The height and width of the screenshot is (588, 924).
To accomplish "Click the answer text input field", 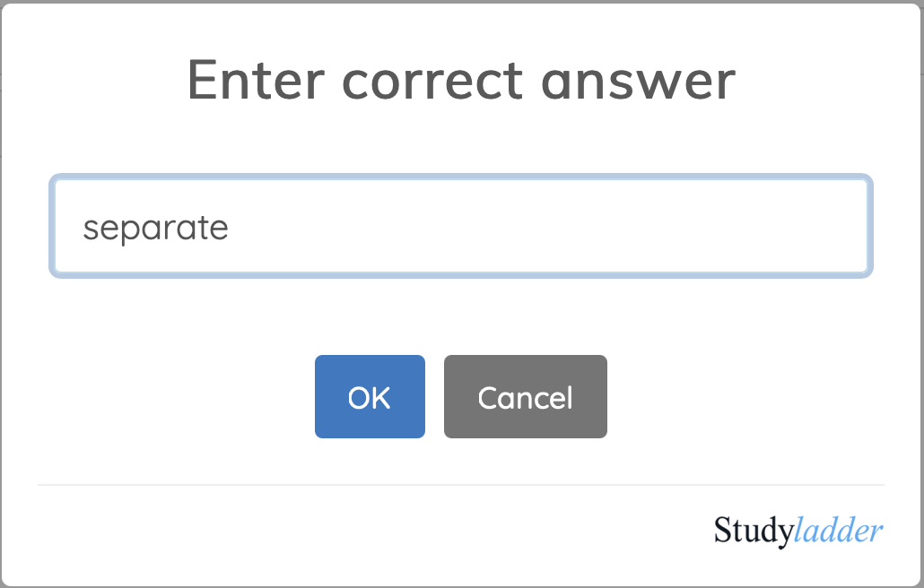I will (x=460, y=227).
